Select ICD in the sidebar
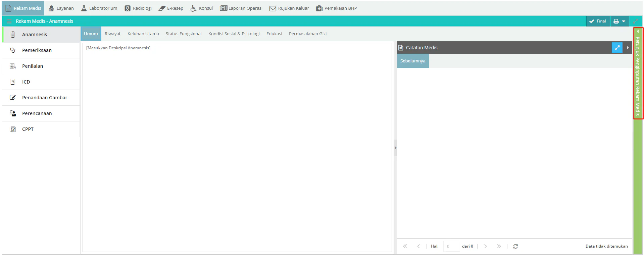Screen dimensions: 644x256 pos(41,82)
